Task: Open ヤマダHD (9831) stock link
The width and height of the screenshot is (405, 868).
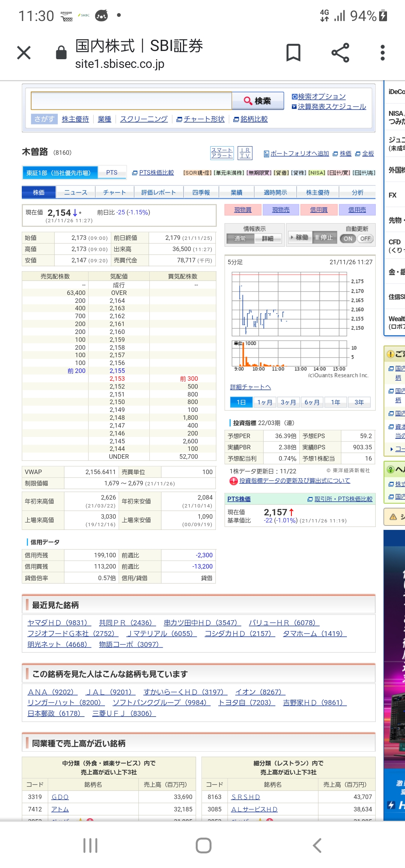Action: (x=59, y=623)
